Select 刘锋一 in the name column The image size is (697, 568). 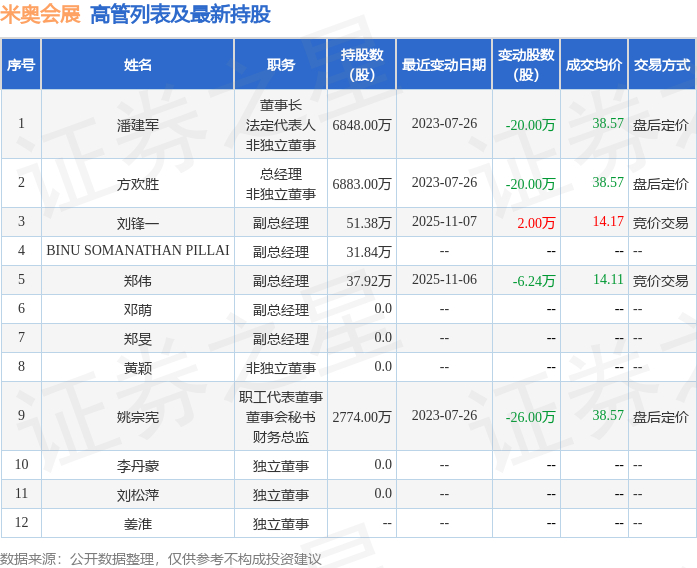(x=137, y=223)
